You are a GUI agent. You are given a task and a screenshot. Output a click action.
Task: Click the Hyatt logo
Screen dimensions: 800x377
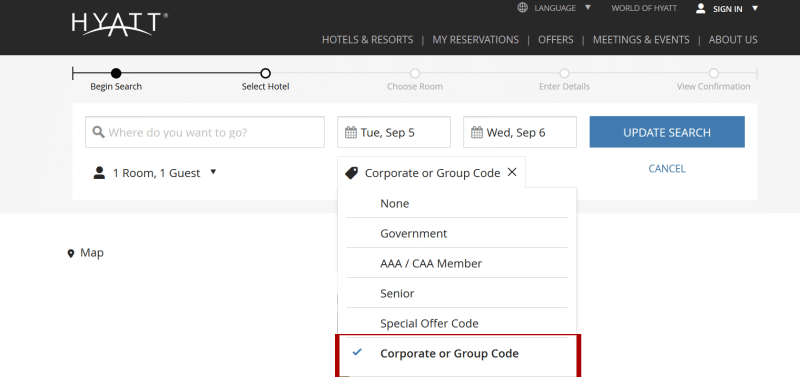119,24
